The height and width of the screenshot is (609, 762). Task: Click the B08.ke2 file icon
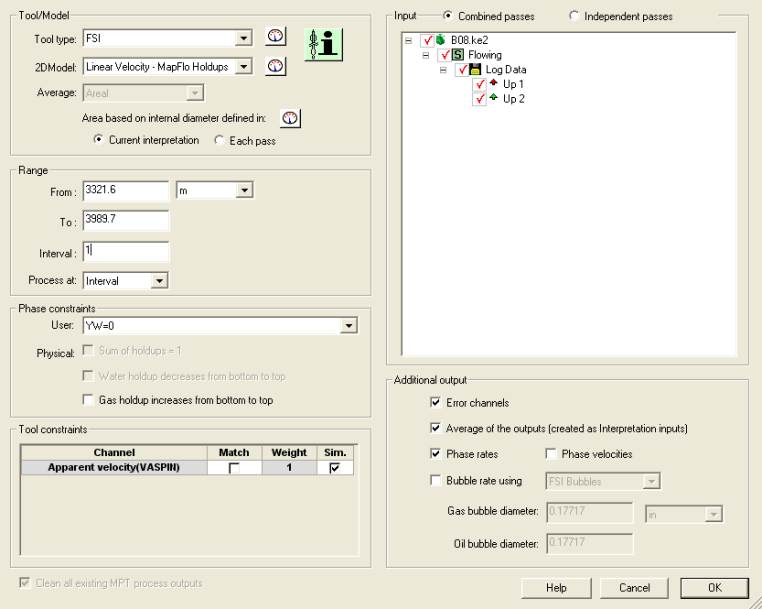tap(441, 41)
